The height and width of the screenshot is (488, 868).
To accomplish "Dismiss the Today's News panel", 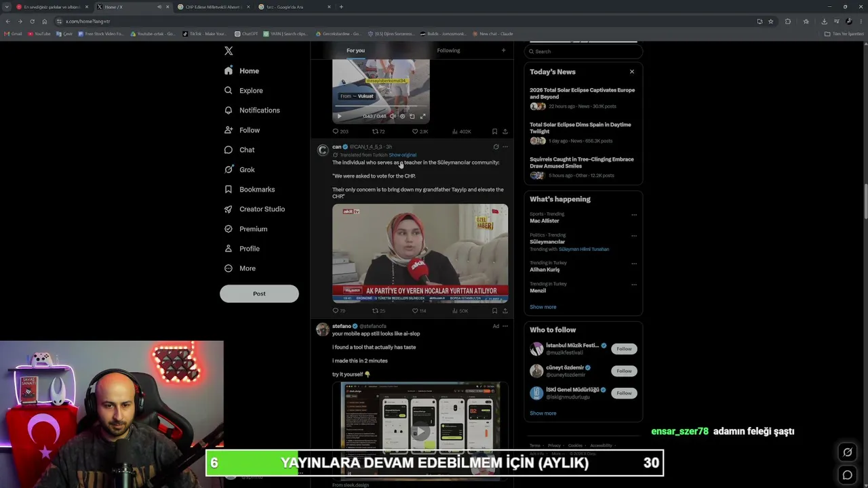I will (631, 72).
